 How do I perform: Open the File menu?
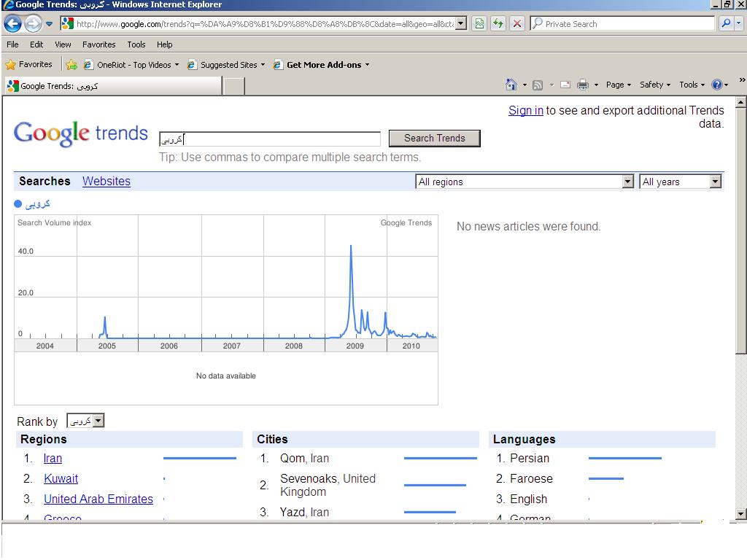tap(12, 44)
